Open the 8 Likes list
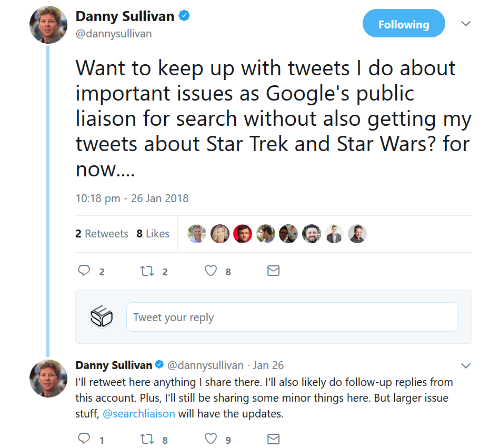Image resolution: width=500 pixels, height=448 pixels. pos(153,233)
